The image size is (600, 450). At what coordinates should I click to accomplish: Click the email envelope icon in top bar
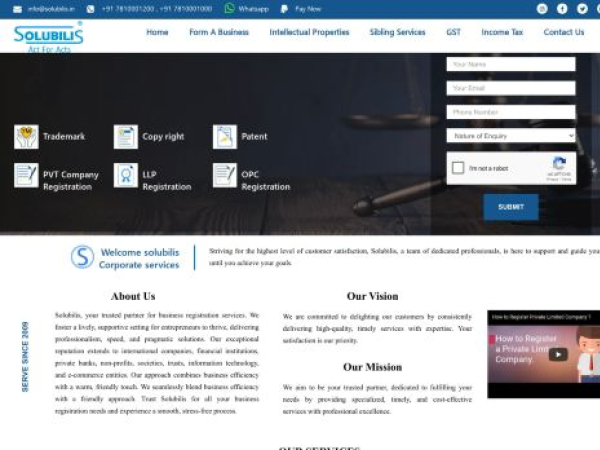click(18, 9)
